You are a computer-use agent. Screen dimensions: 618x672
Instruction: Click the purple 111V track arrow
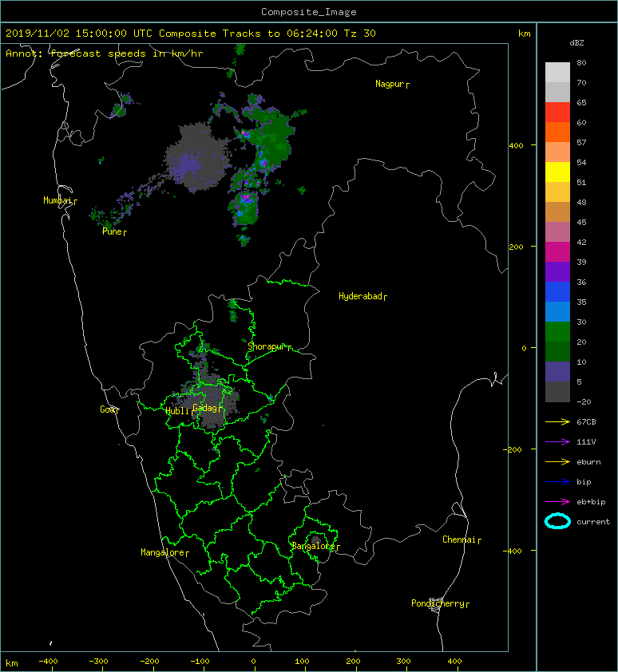pos(557,442)
